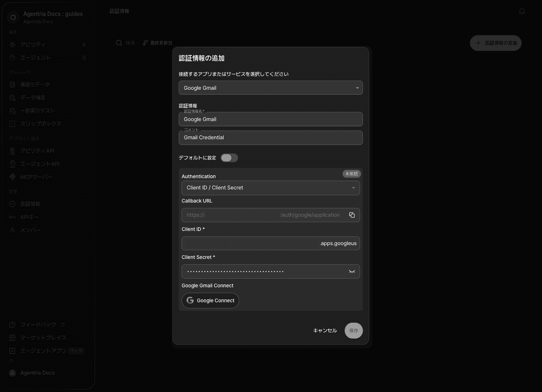Click the 認証情報名 input field
Image resolution: width=542 pixels, height=392 pixels.
(x=270, y=119)
